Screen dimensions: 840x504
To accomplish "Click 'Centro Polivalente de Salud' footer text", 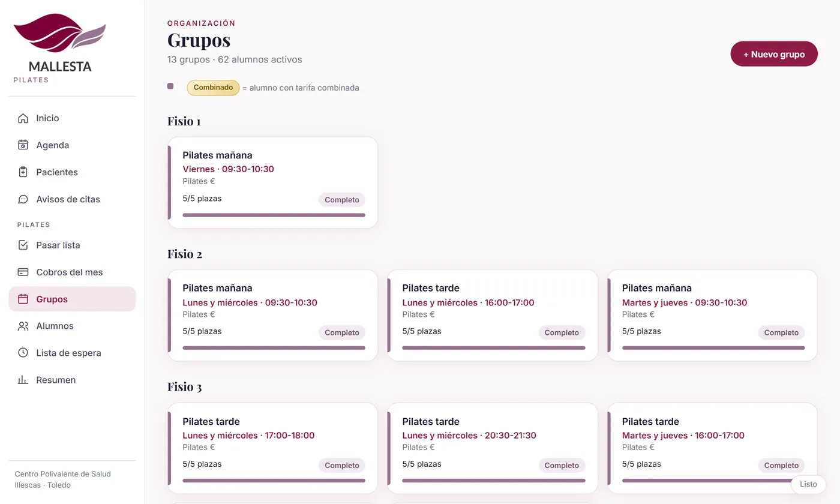I will [63, 474].
